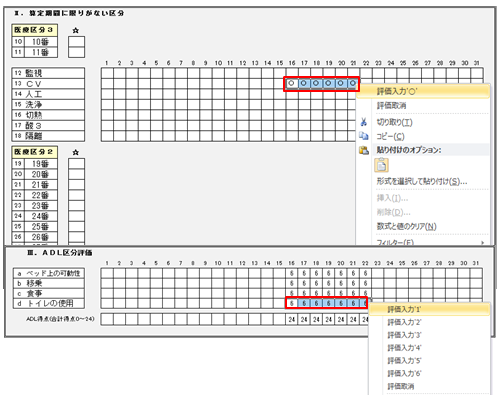This screenshot has width=500, height=400.
Task: Choose 形式を選択して貼り付け(S)... menu entry
Action: click(422, 182)
